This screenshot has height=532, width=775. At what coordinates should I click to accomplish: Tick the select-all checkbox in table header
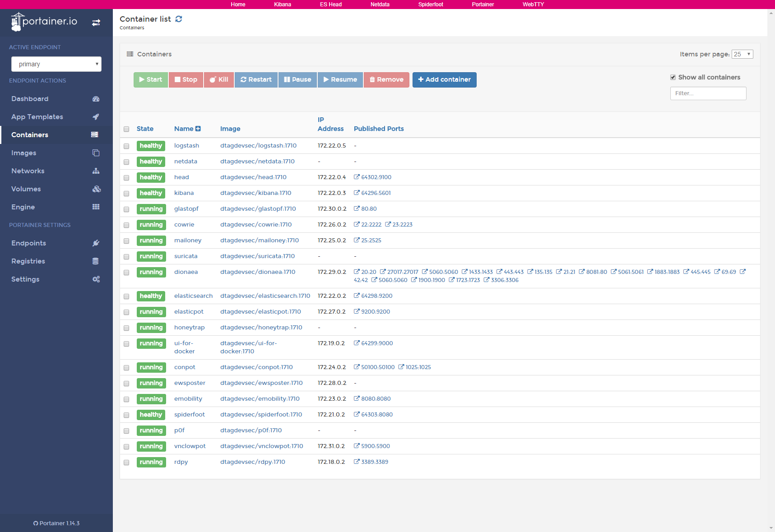[x=126, y=129]
